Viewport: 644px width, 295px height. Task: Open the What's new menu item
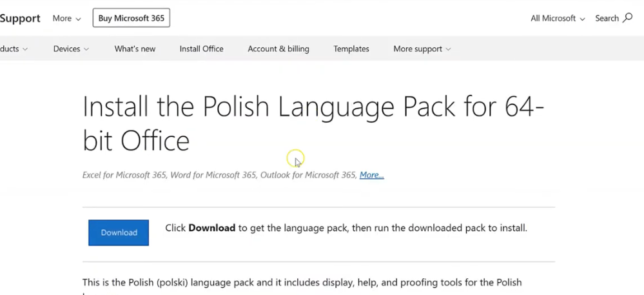(x=135, y=48)
